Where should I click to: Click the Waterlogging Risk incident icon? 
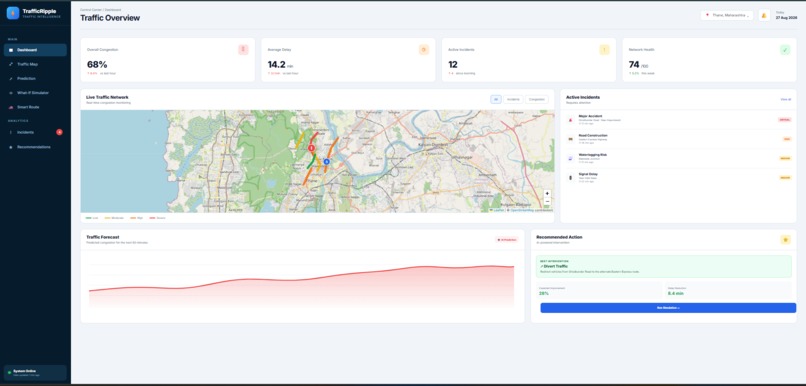[570, 158]
